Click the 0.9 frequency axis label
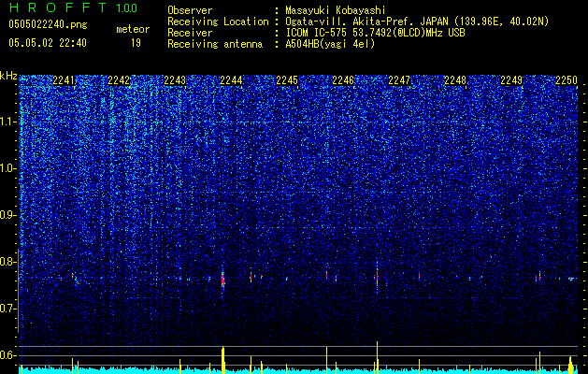The width and height of the screenshot is (588, 374). [8, 215]
